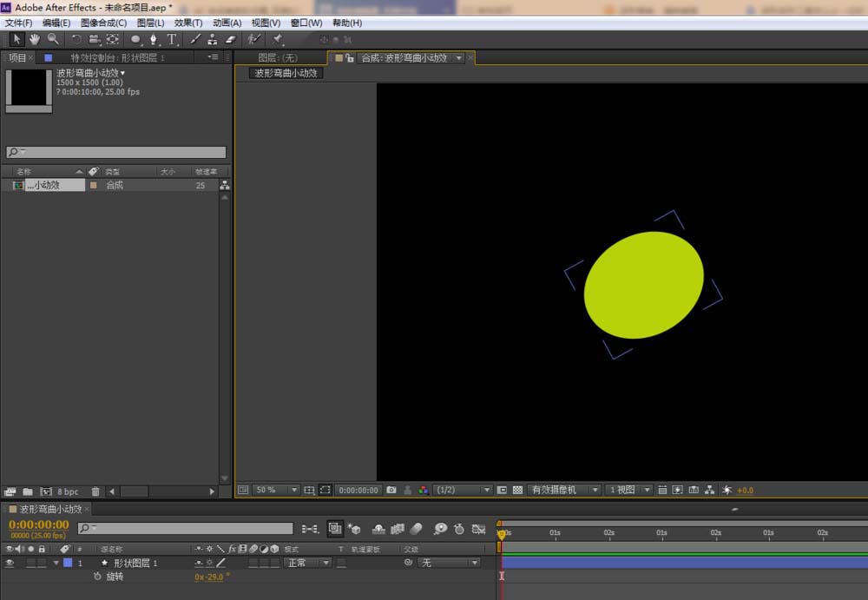
Task: Click the trash icon in Project panel
Action: coord(95,491)
